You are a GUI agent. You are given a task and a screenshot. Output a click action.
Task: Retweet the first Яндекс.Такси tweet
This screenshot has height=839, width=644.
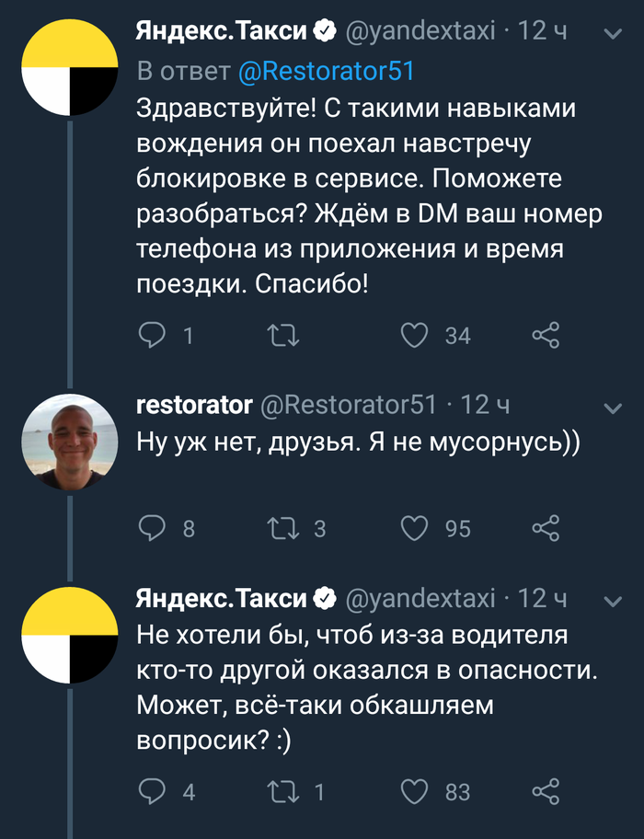tap(282, 335)
